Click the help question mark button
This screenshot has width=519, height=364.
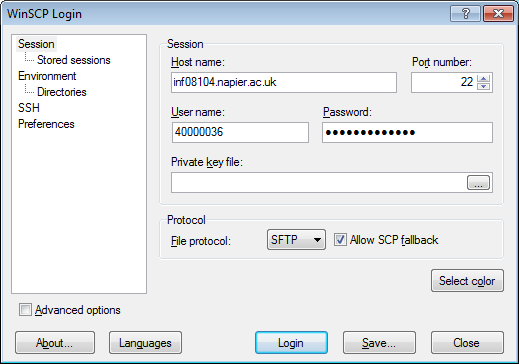[465, 14]
